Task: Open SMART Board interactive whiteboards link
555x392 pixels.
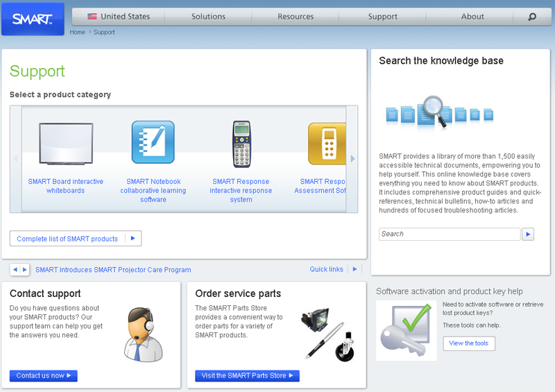Action: [x=66, y=186]
